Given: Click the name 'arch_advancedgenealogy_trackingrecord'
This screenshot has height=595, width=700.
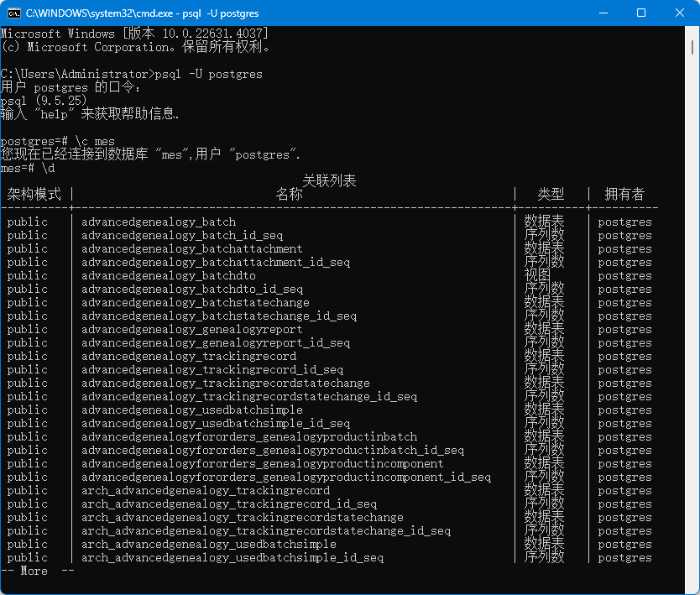Looking at the screenshot, I should (x=206, y=491).
